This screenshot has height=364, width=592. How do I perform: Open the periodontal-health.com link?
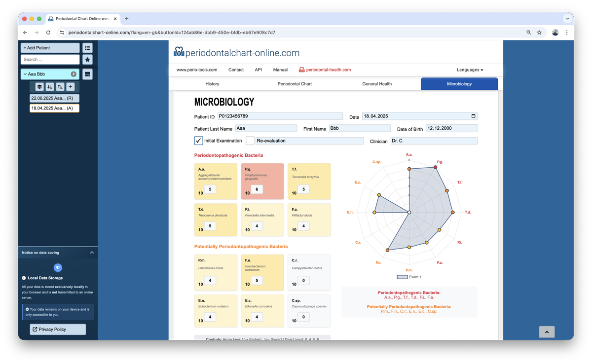coord(328,70)
